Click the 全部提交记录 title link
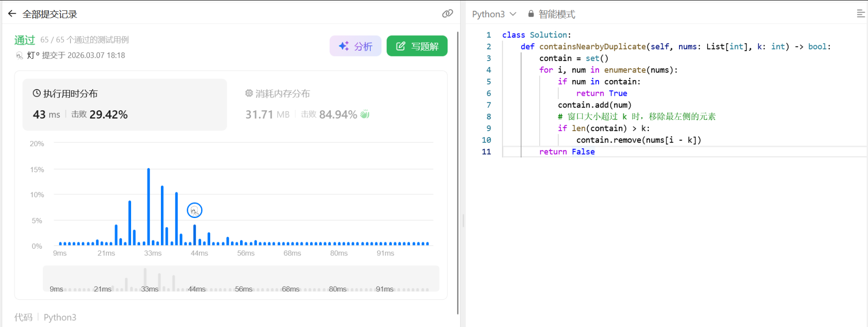Image resolution: width=868 pixels, height=327 pixels. click(50, 14)
